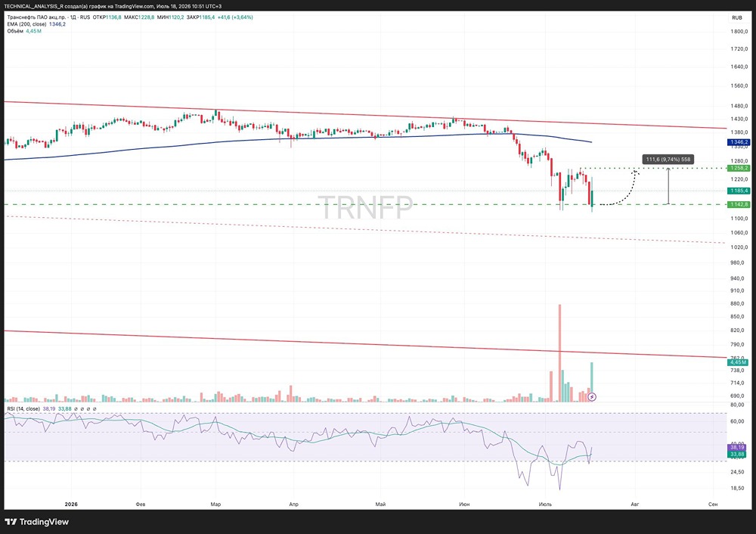Click the tallest red volume bar in July
This screenshot has width=756, height=534.
click(559, 352)
